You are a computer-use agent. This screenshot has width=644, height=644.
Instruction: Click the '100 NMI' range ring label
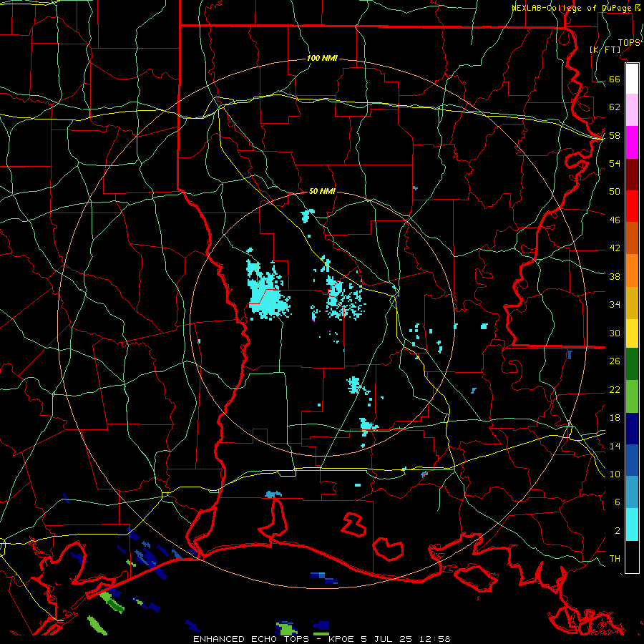coord(322,58)
